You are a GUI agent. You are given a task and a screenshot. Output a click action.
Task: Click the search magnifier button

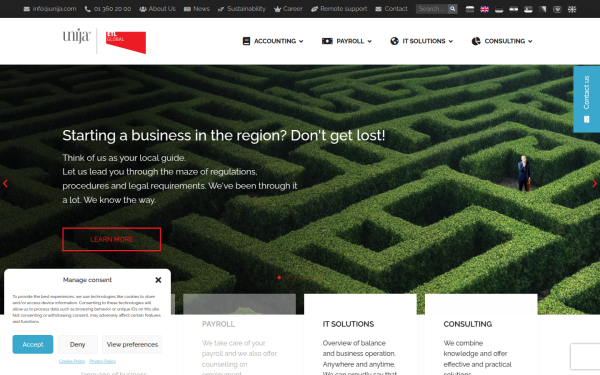(452, 8)
